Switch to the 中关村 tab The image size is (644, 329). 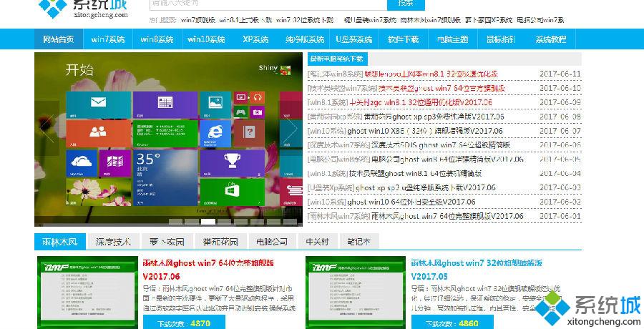(x=318, y=242)
